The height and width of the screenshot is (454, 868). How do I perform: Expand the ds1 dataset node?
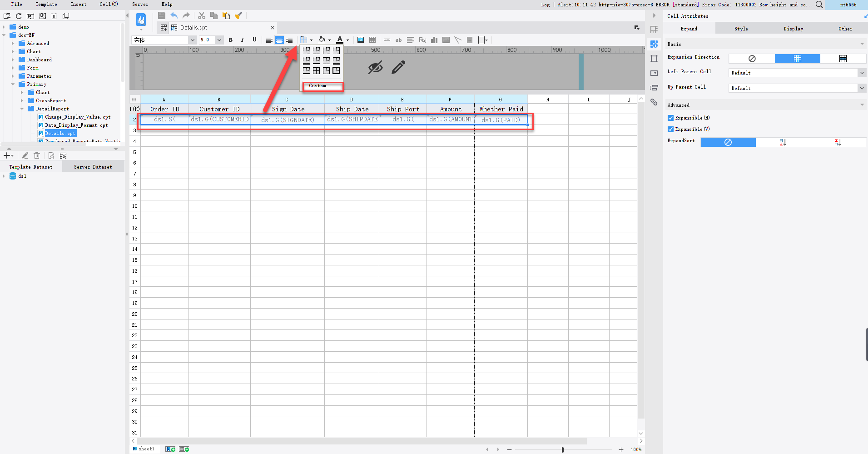4,176
